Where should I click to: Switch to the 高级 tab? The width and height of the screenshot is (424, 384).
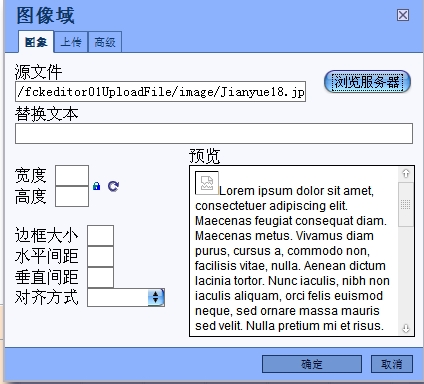point(105,42)
